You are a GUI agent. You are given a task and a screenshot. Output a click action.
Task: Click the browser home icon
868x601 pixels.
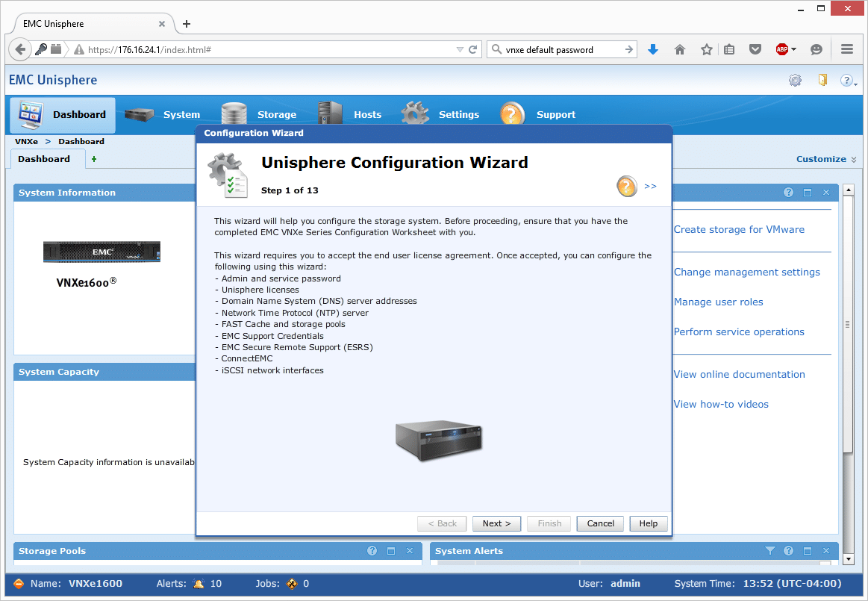coord(680,49)
